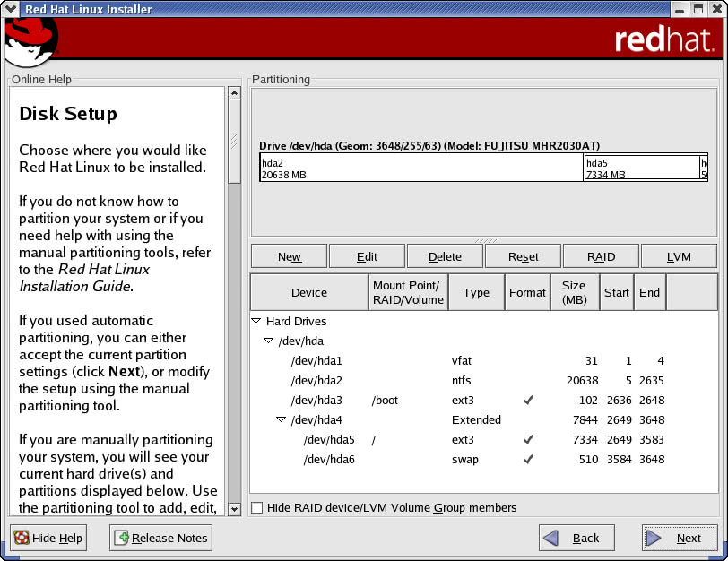The image size is (728, 561).
Task: Click the Type column header
Action: [476, 292]
